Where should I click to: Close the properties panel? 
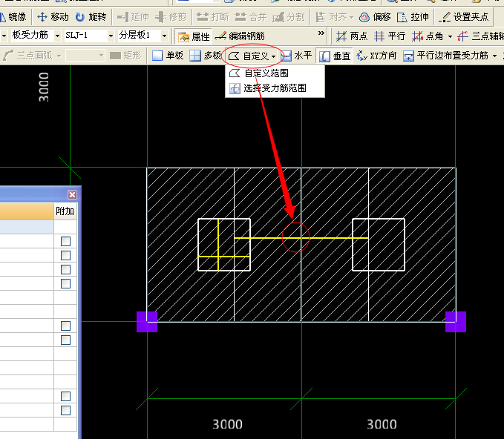[72, 194]
